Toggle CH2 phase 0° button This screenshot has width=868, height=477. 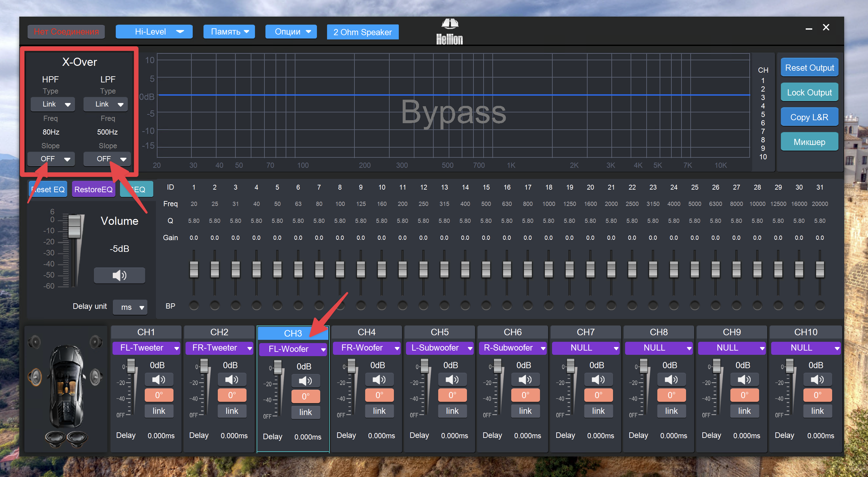point(232,395)
